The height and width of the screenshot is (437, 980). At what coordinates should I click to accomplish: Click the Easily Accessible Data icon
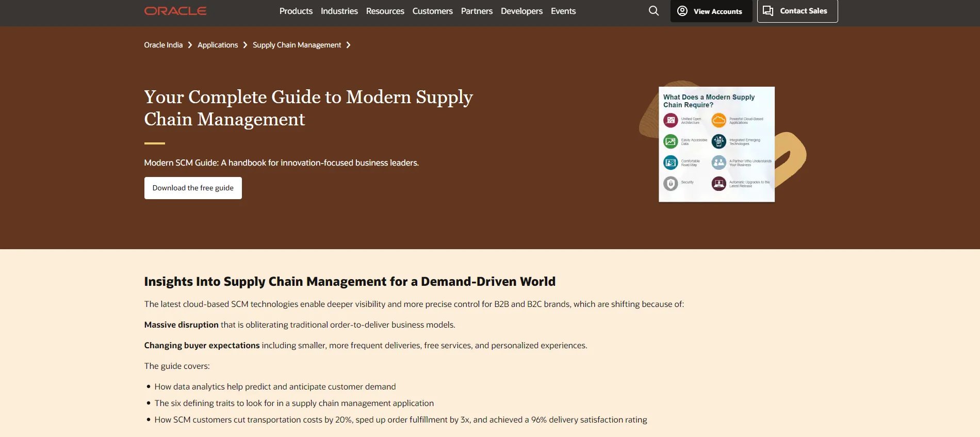click(x=671, y=141)
